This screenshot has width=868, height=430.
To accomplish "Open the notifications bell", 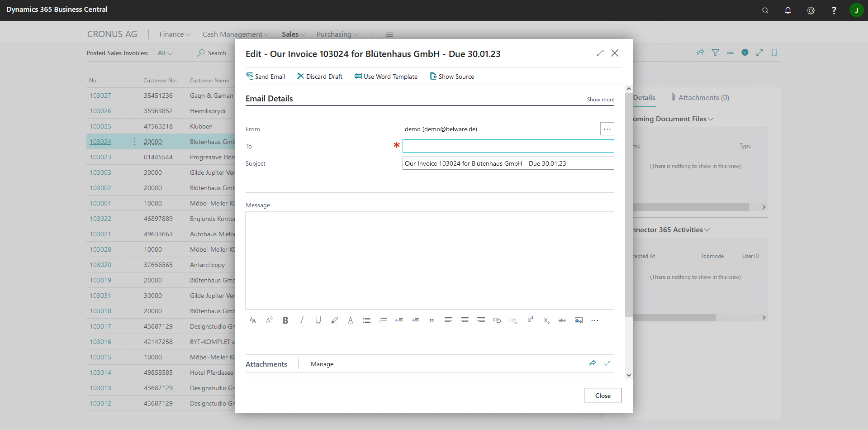I will click(788, 10).
